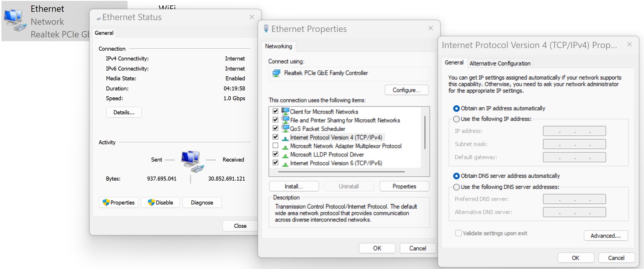Open Properties of selected connection item

click(404, 186)
